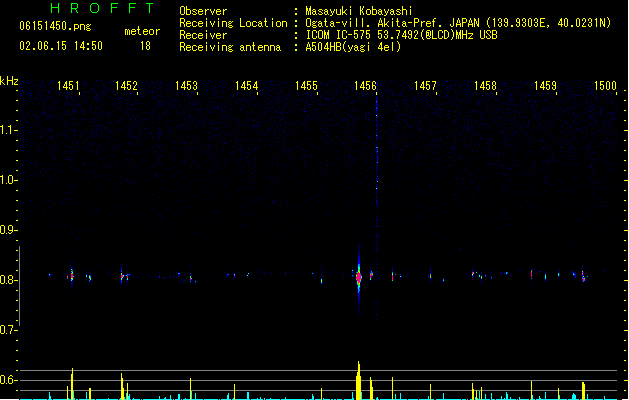
Task: Click the 1452 time axis marker
Action: [x=126, y=86]
